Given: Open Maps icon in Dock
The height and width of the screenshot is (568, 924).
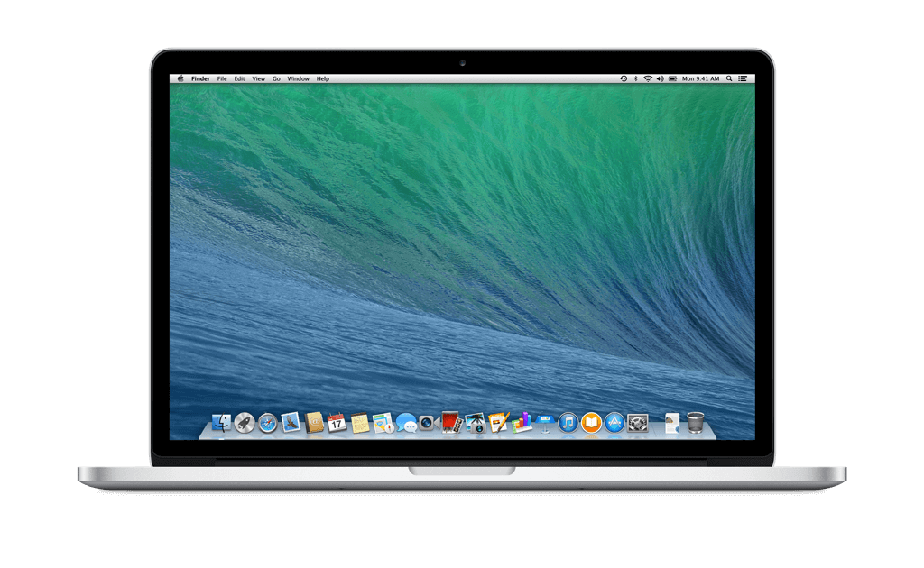Looking at the screenshot, I should [x=383, y=423].
